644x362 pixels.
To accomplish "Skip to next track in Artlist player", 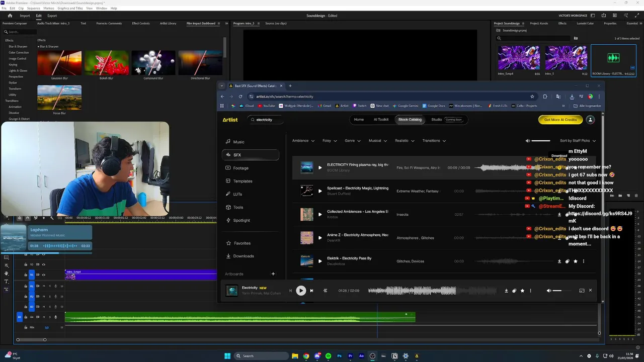I will pos(311,291).
